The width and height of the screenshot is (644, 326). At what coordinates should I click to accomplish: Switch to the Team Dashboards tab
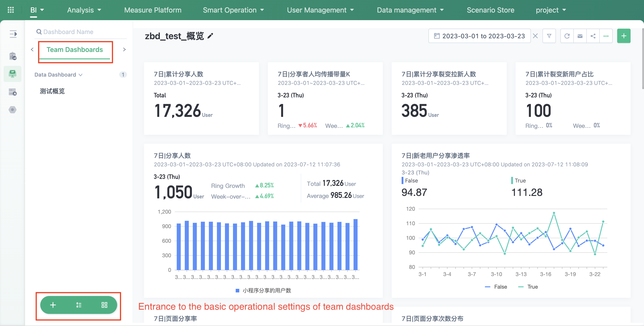(x=75, y=49)
